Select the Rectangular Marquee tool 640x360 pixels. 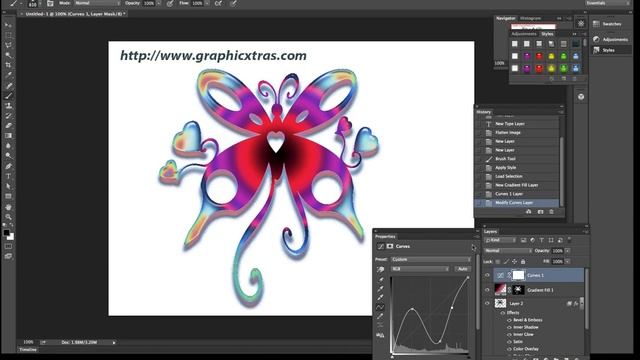coord(8,36)
